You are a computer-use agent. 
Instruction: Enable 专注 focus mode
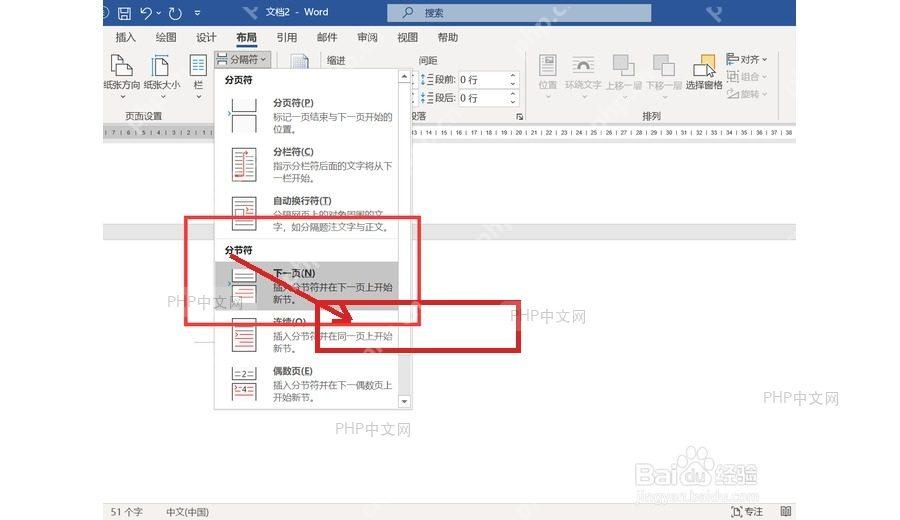click(747, 511)
